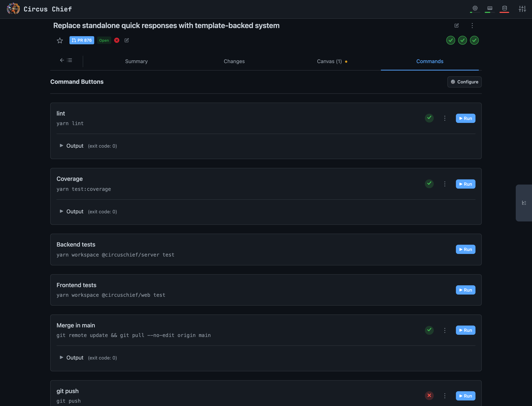532x406 pixels.
Task: Click the 'yarn lint' command text
Action: point(70,123)
